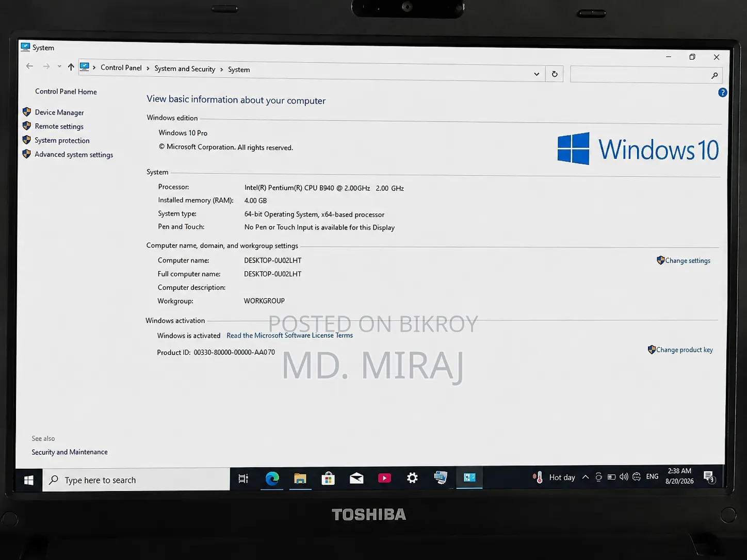
Task: Click the shield icon beside System protection
Action: [27, 140]
